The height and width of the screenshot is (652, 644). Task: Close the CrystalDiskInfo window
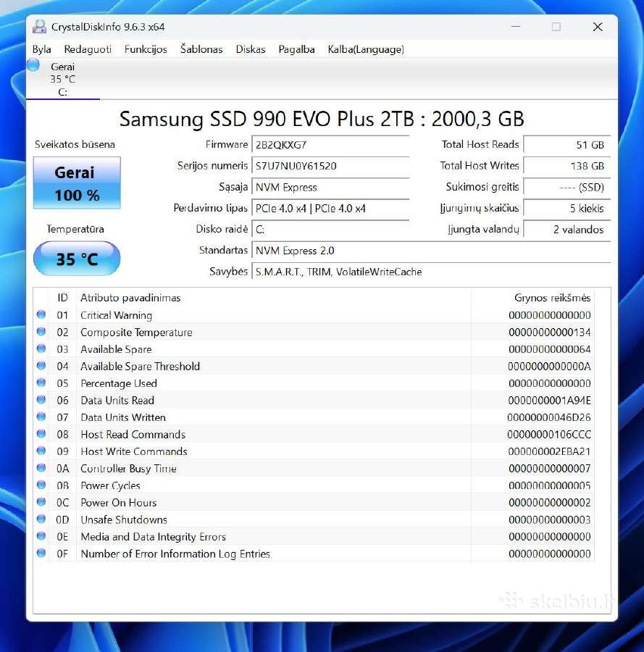pyautogui.click(x=598, y=27)
